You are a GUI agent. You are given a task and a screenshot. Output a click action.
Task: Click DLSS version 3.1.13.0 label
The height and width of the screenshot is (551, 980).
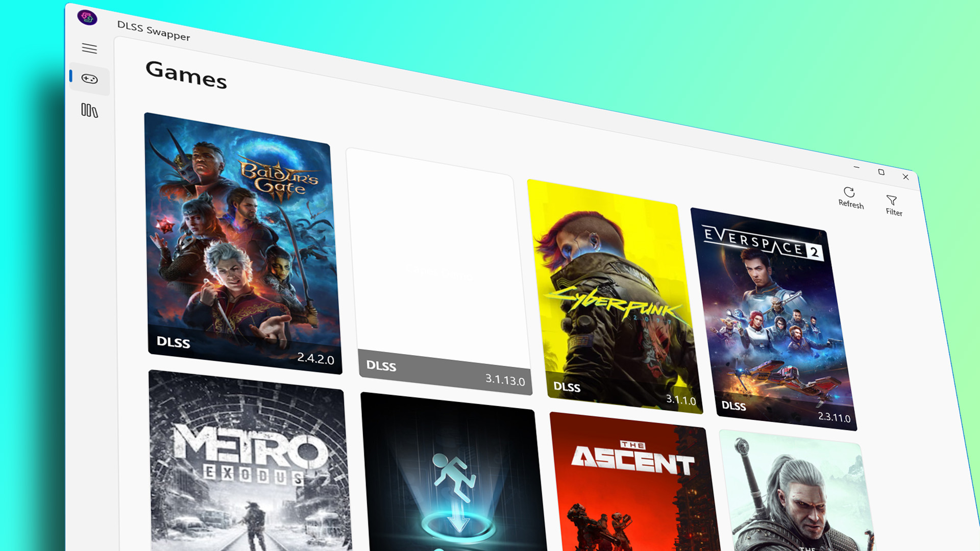point(505,380)
